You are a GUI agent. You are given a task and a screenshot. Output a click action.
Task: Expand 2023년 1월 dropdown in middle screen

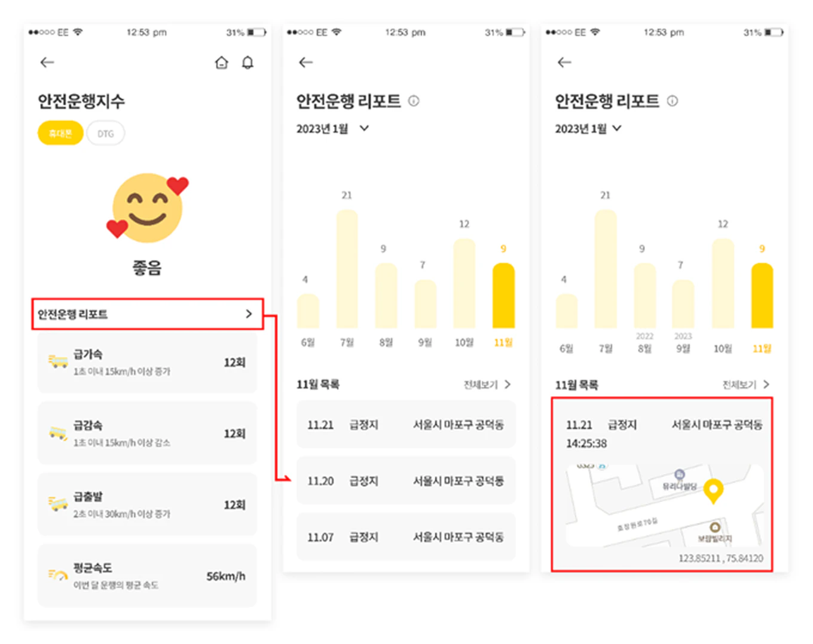[364, 128]
